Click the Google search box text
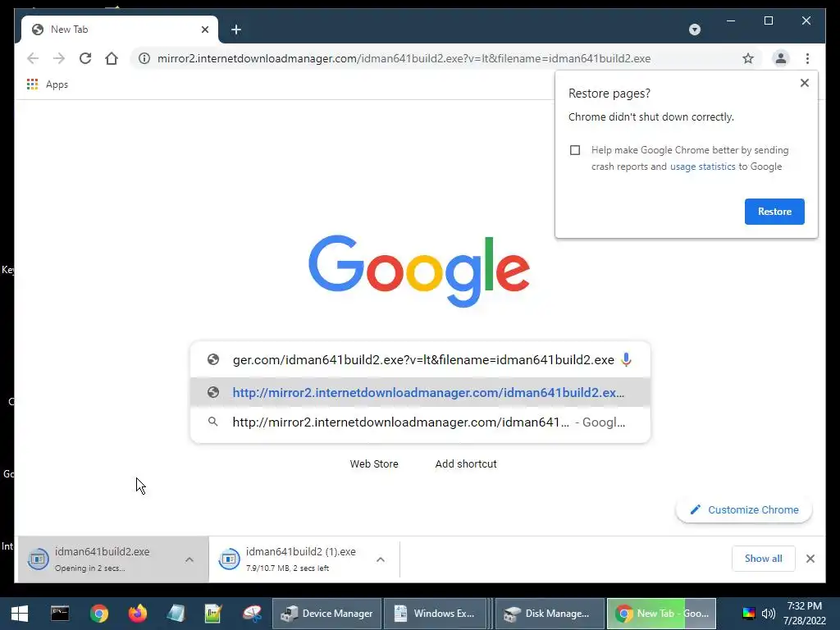This screenshot has width=840, height=630. (423, 360)
